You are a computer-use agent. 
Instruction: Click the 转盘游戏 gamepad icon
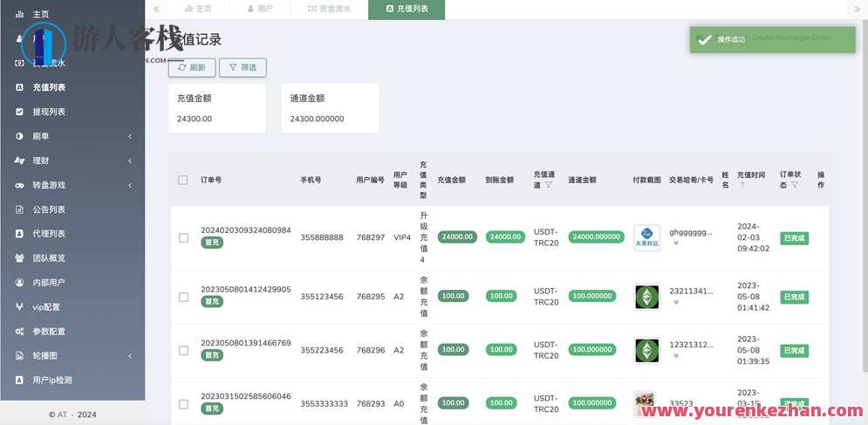point(19,185)
